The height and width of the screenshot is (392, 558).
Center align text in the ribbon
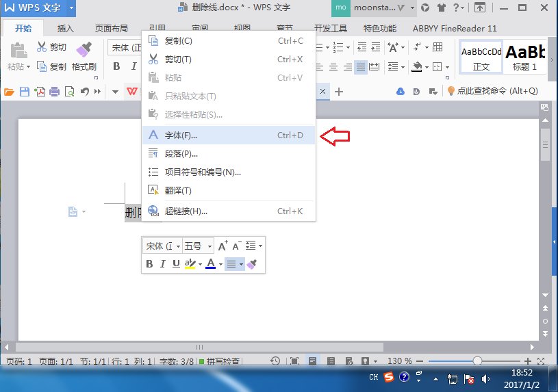point(333,66)
